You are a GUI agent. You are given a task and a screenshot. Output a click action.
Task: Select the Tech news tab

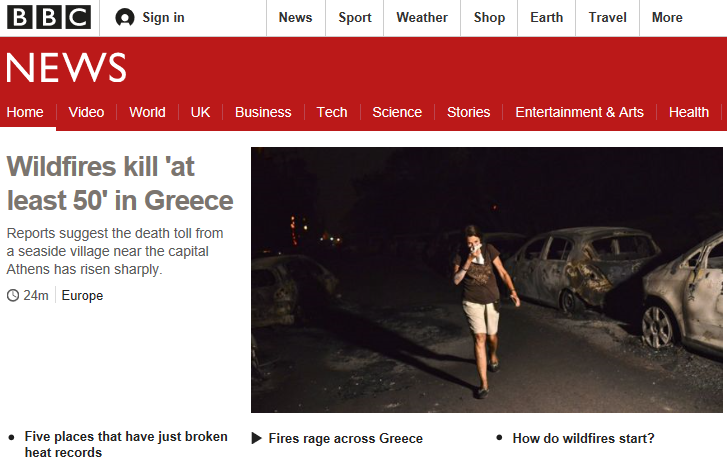(332, 112)
